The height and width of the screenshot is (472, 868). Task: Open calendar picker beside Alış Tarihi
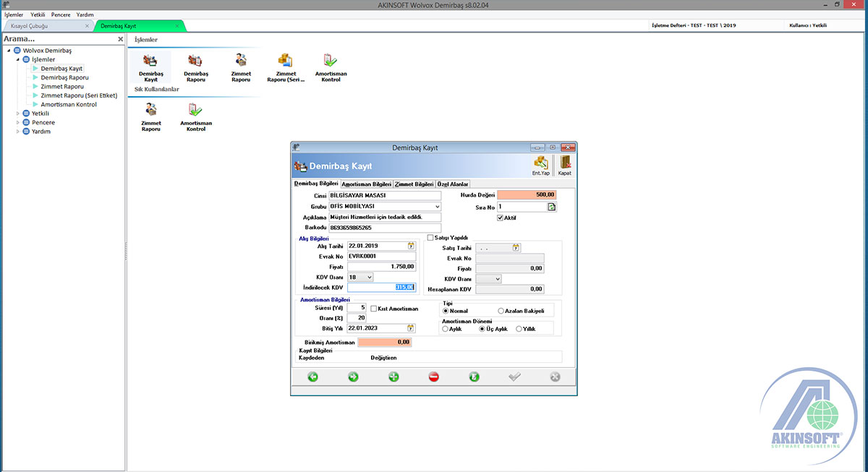[411, 246]
